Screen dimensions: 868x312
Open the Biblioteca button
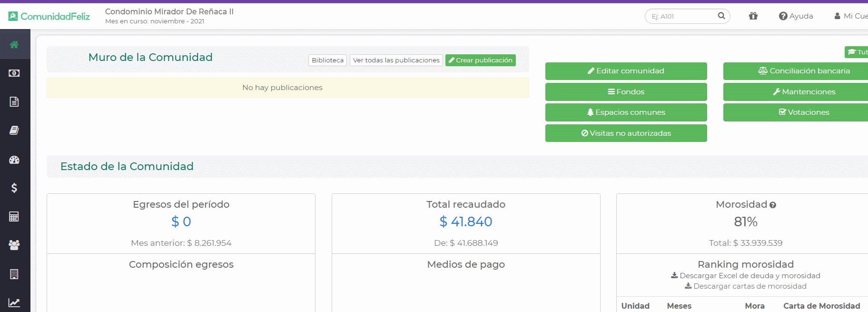[327, 60]
